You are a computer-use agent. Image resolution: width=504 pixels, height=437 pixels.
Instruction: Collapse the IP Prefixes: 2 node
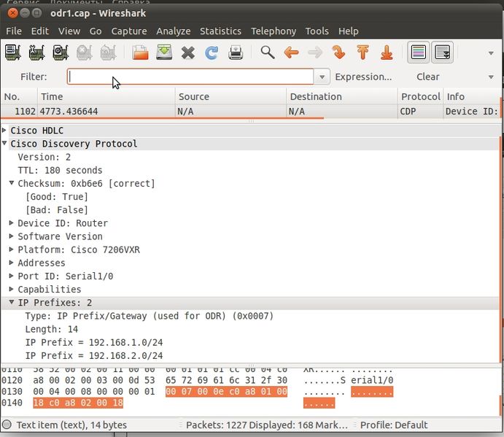click(12, 302)
